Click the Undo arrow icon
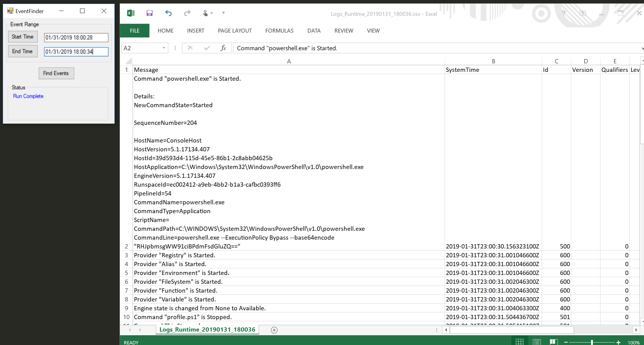Screen dimensions: 644x345 coord(168,13)
